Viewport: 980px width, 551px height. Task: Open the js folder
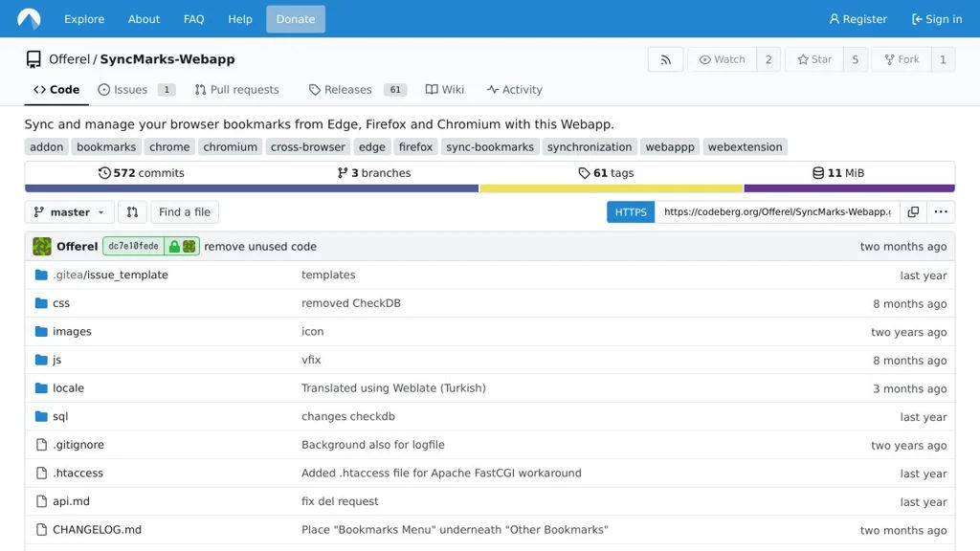pyautogui.click(x=56, y=361)
